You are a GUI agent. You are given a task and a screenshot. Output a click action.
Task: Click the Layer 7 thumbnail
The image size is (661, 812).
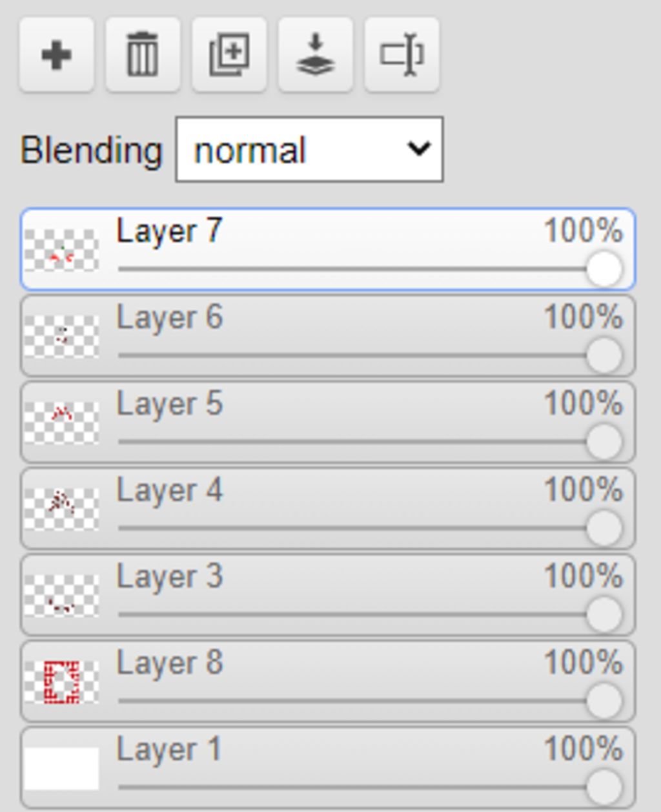[x=61, y=251]
